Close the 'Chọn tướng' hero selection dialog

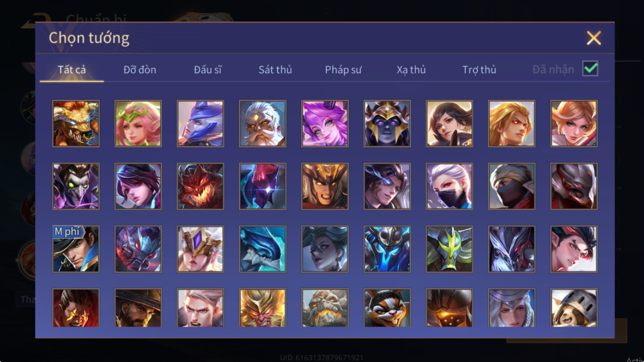tap(594, 38)
